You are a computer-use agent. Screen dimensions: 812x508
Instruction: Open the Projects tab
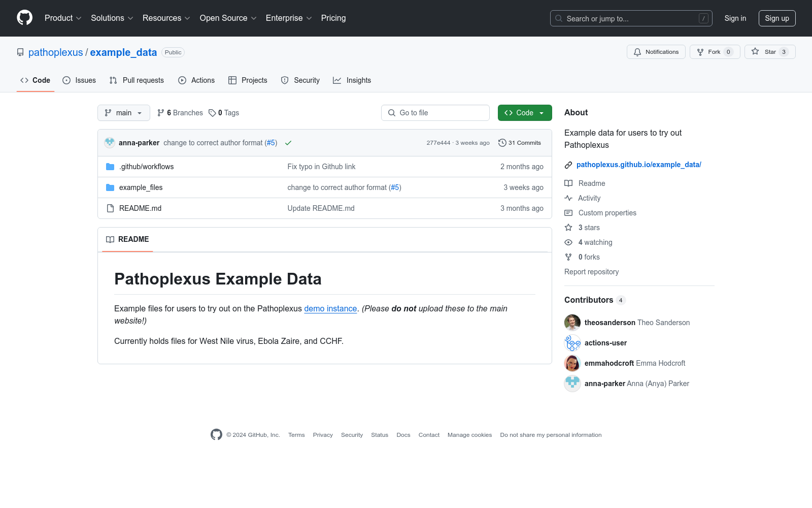point(248,80)
